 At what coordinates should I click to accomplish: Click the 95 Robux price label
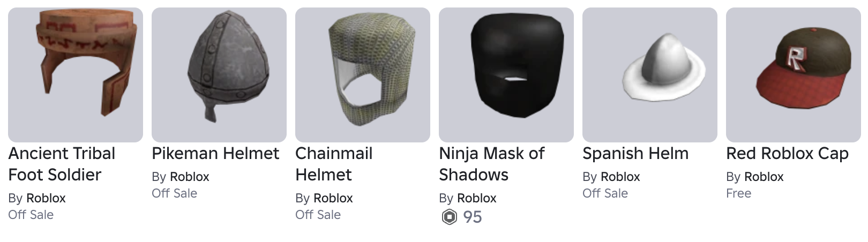(x=473, y=217)
